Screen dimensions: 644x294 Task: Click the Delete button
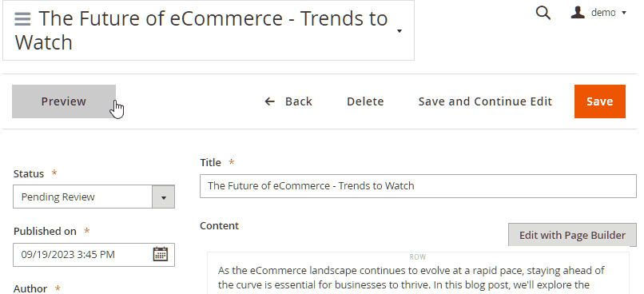coord(365,101)
